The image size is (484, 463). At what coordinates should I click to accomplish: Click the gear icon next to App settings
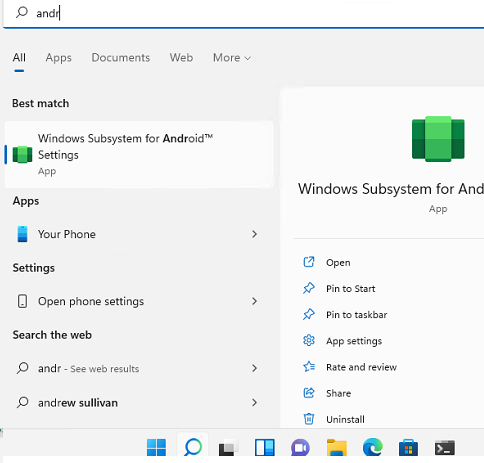point(309,340)
